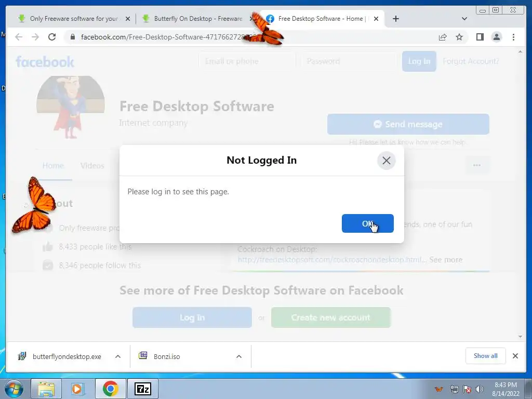Screen dimensions: 532x399
Task: Go back to previous page
Action: [19, 37]
